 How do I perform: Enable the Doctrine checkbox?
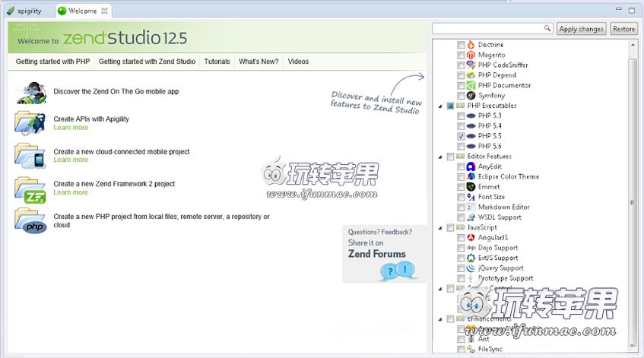pos(461,45)
